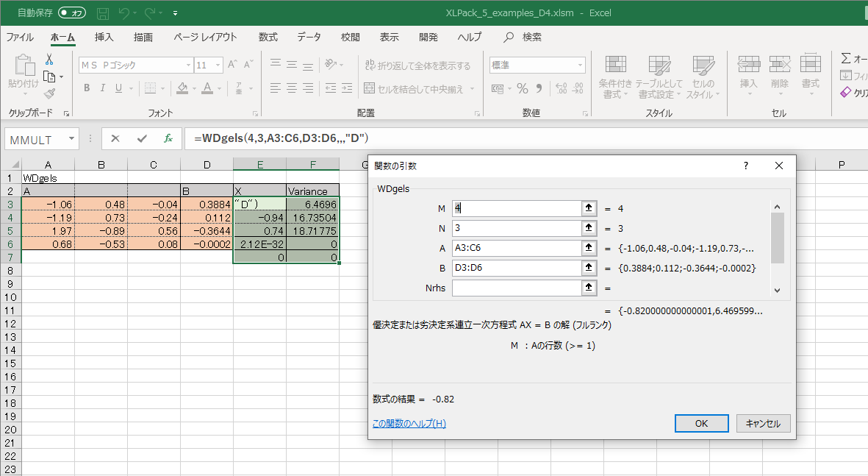The width and height of the screenshot is (868, 476).
Task: Click the Save floppy disk icon
Action: click(x=103, y=13)
